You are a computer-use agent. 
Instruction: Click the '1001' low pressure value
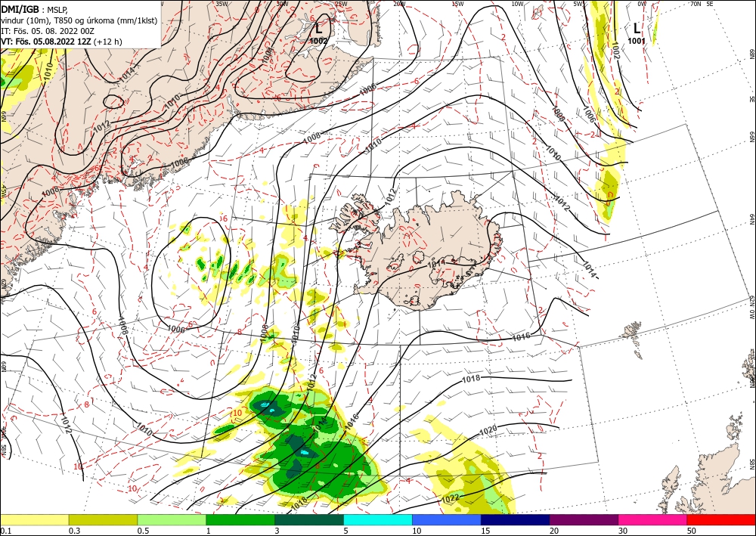[x=637, y=42]
